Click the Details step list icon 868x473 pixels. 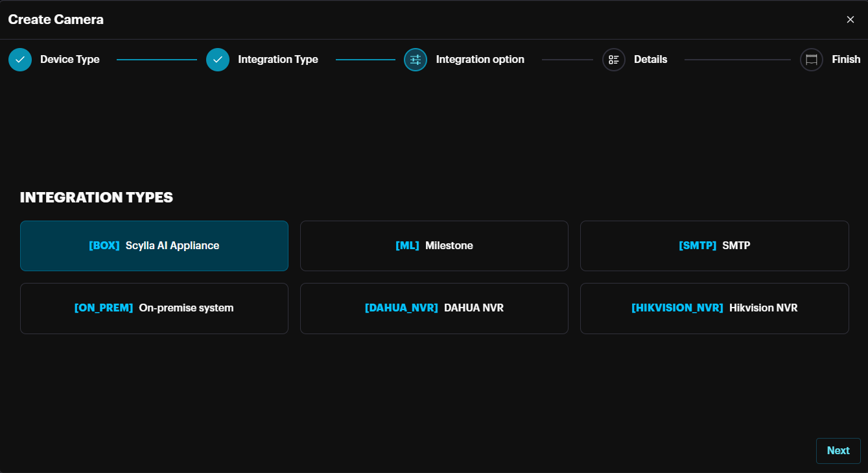tap(613, 60)
